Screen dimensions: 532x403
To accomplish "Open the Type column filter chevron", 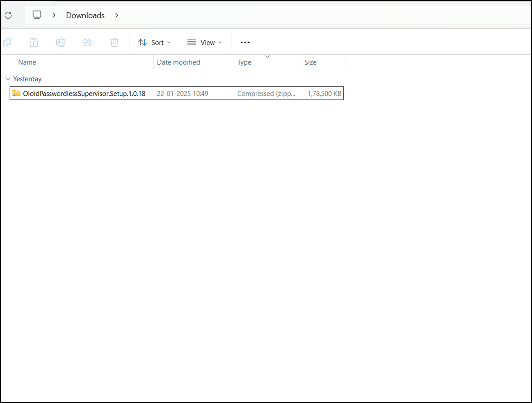I will (x=267, y=56).
